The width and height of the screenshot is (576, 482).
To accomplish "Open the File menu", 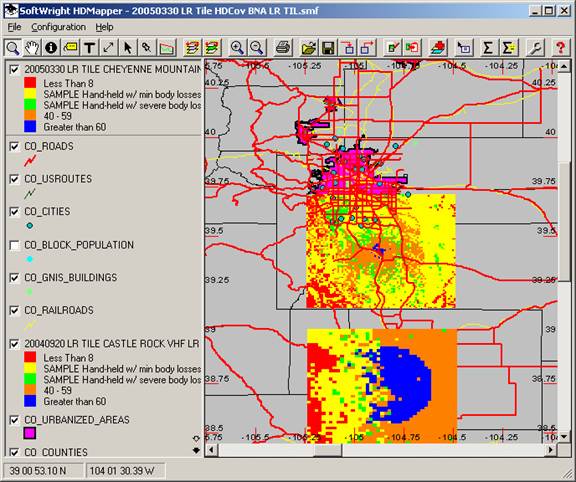I will click(15, 27).
